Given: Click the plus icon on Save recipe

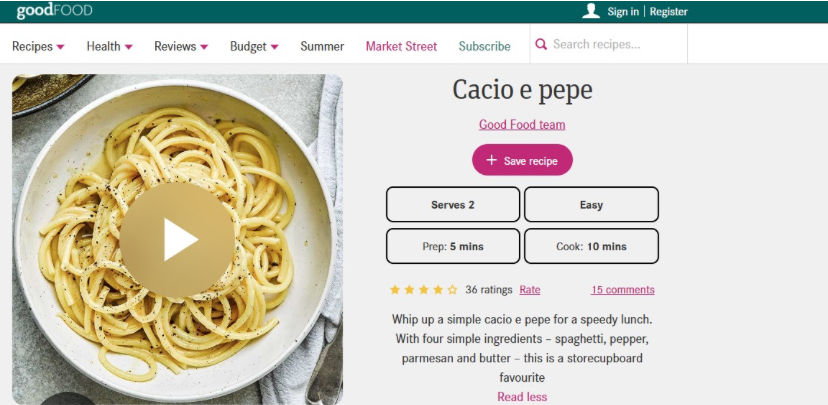Looking at the screenshot, I should click(491, 160).
